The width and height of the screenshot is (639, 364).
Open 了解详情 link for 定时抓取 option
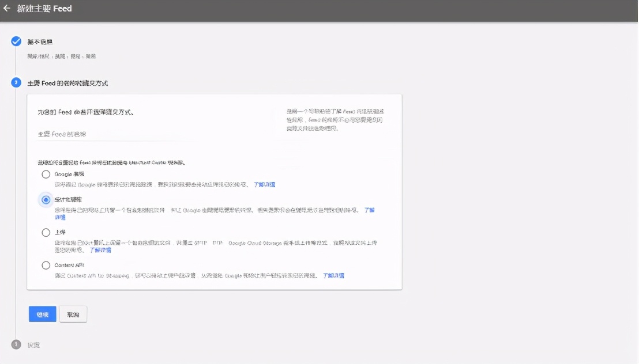click(369, 210)
